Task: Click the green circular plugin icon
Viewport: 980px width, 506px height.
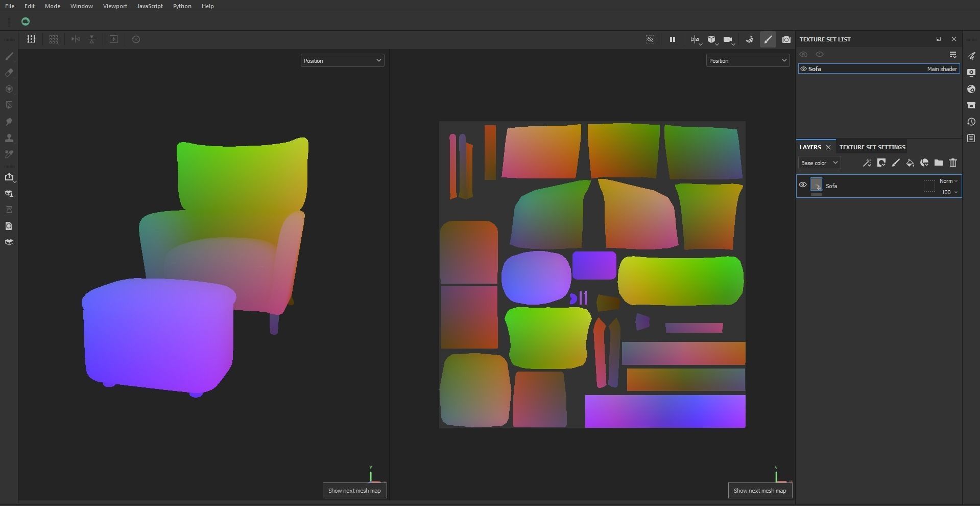Action: click(x=26, y=21)
